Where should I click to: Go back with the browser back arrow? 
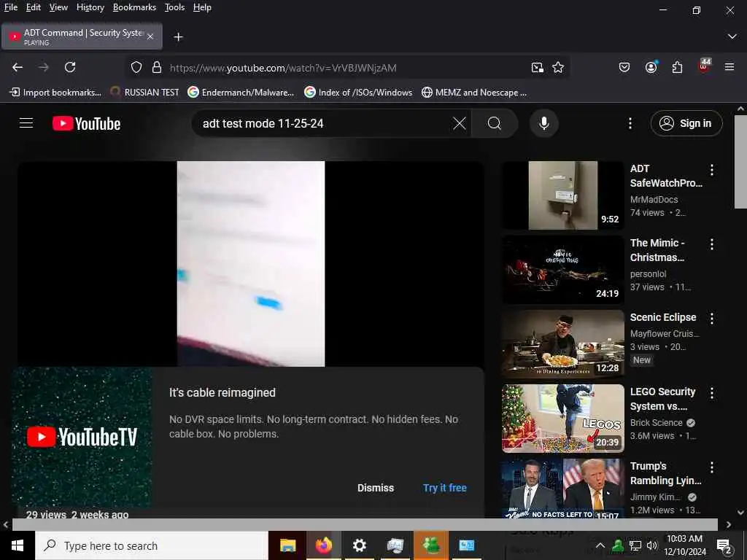(x=18, y=67)
